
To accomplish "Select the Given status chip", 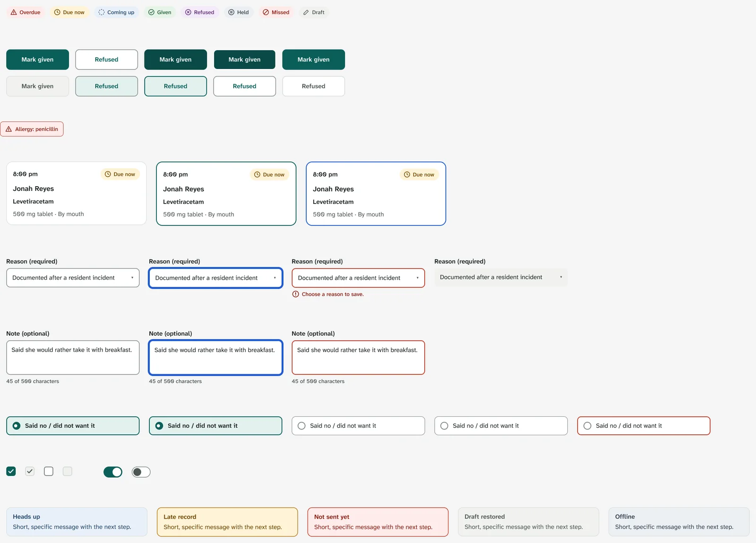I will pos(160,12).
